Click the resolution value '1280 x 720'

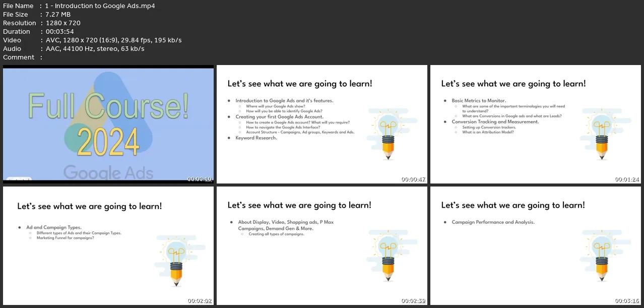click(x=63, y=23)
